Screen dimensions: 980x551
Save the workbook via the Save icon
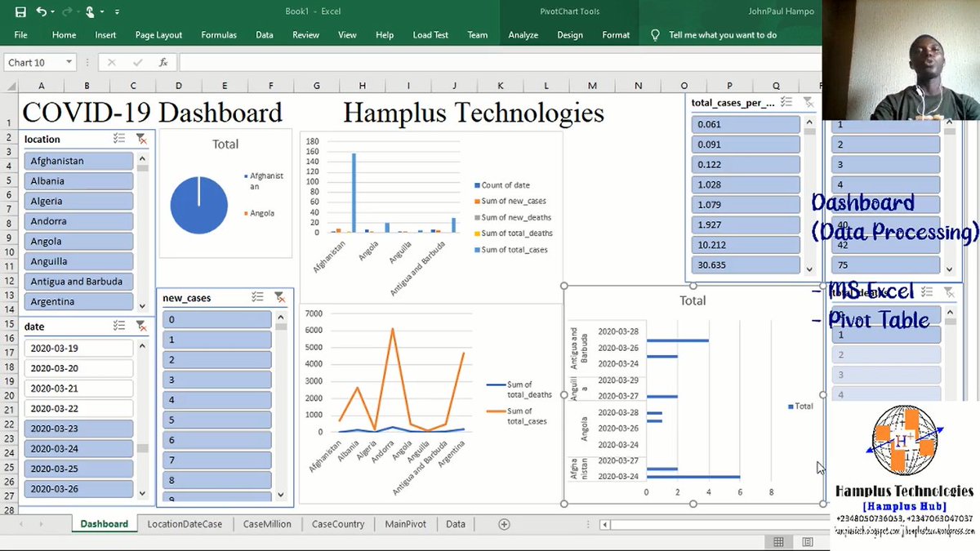coord(20,11)
